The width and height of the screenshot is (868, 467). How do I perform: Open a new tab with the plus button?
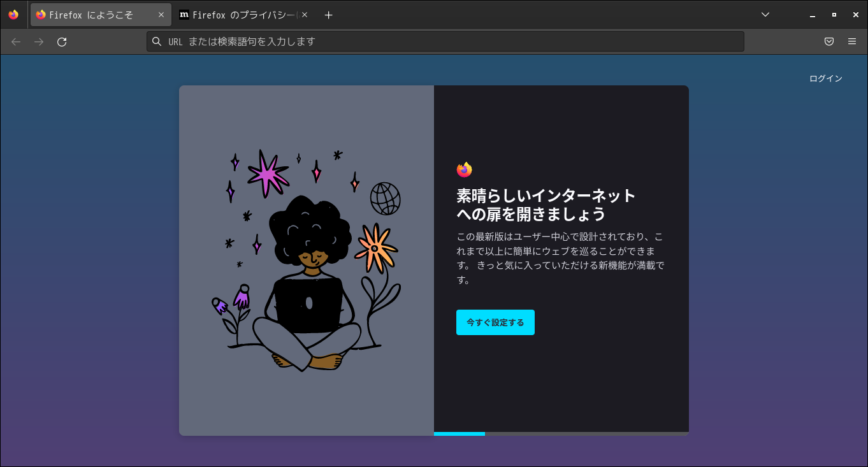click(x=328, y=15)
